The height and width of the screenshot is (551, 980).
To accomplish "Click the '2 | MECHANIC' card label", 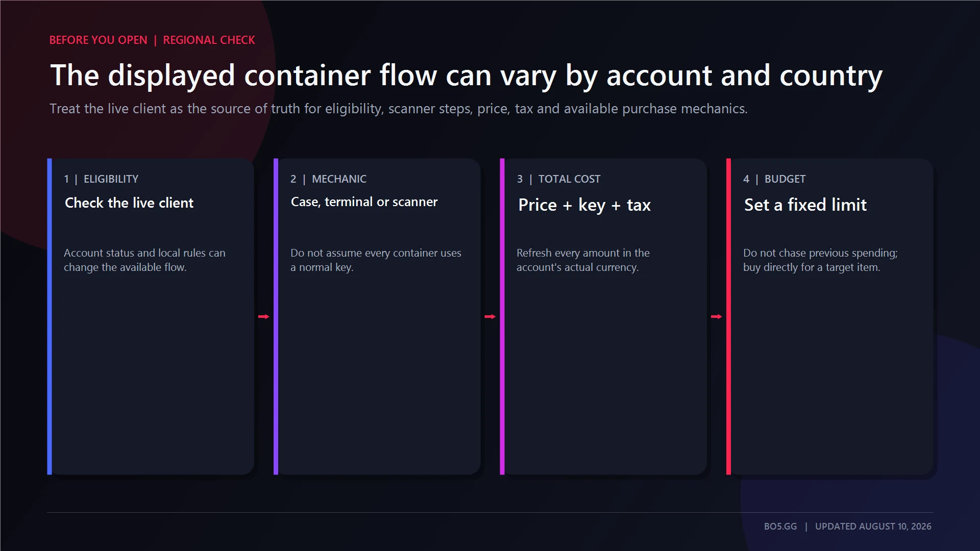I will (328, 179).
